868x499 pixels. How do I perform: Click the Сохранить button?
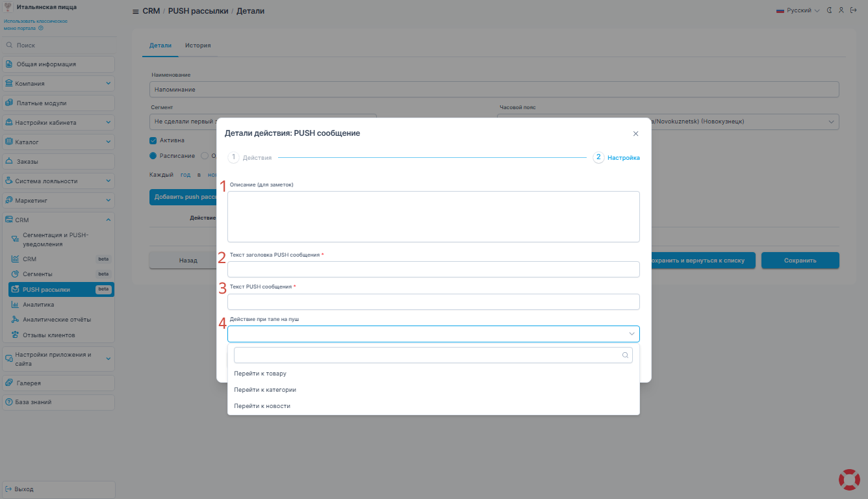[800, 261]
